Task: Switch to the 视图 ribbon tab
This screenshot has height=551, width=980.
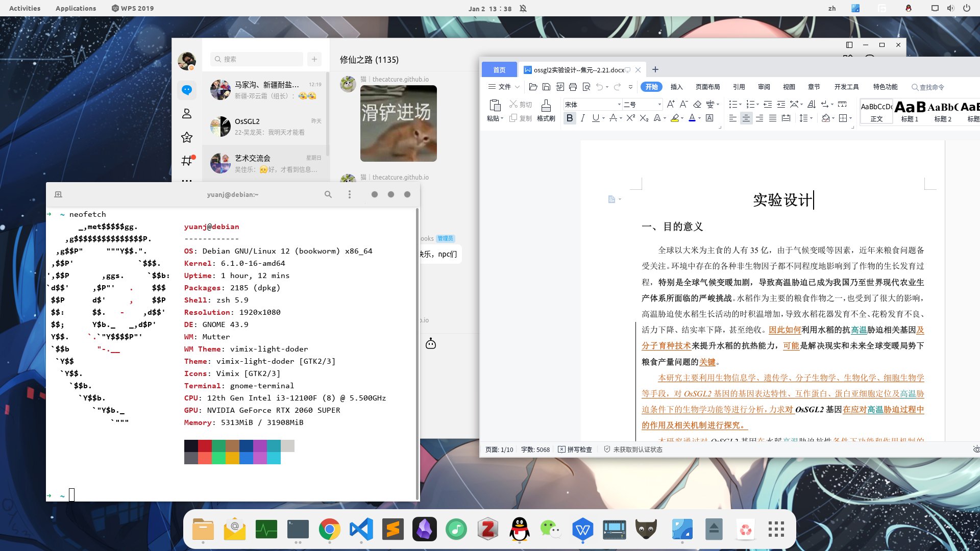Action: (x=789, y=87)
